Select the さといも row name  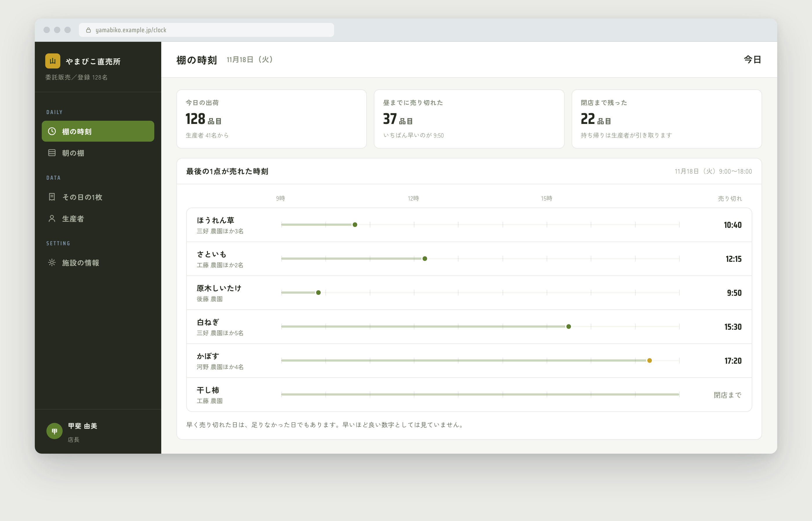(x=211, y=254)
